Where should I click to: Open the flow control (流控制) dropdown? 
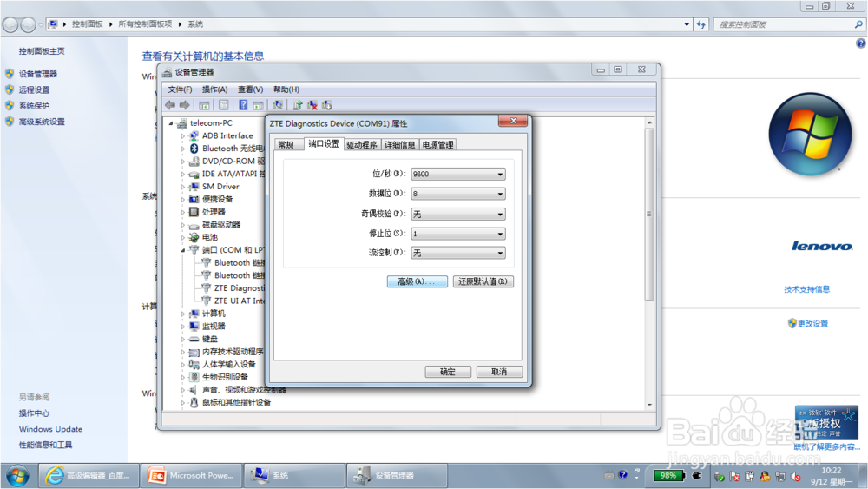457,253
